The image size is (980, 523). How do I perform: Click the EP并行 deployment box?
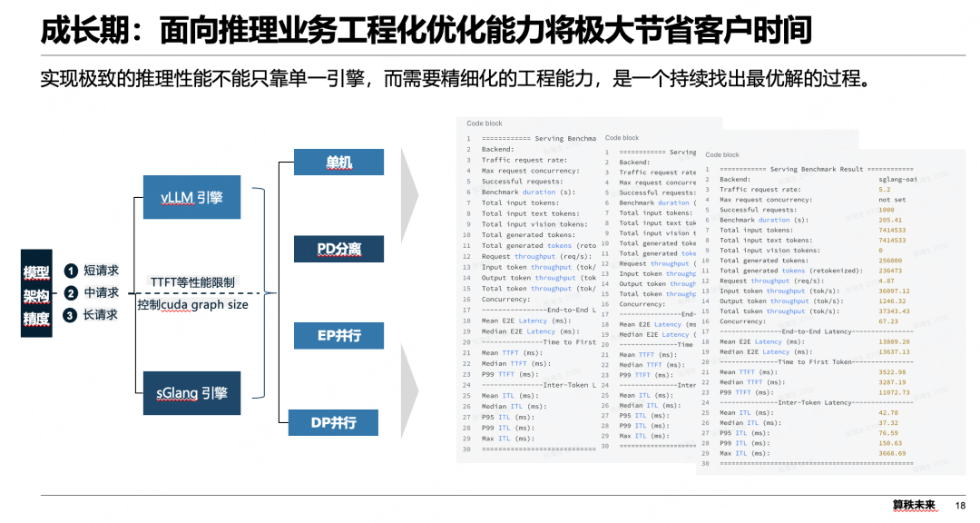click(x=338, y=335)
